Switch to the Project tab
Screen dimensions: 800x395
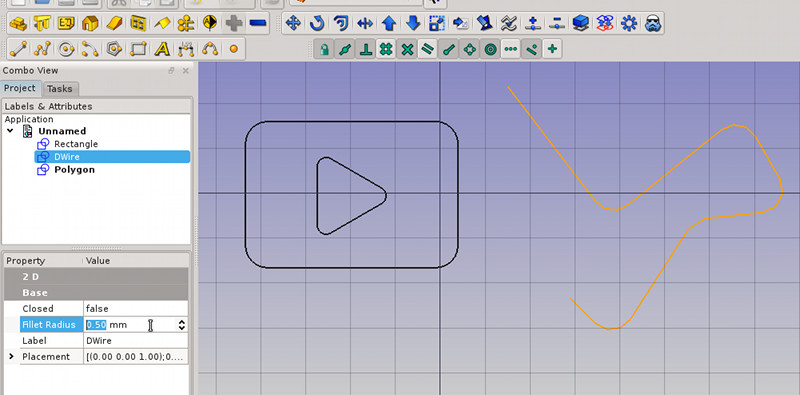click(20, 88)
